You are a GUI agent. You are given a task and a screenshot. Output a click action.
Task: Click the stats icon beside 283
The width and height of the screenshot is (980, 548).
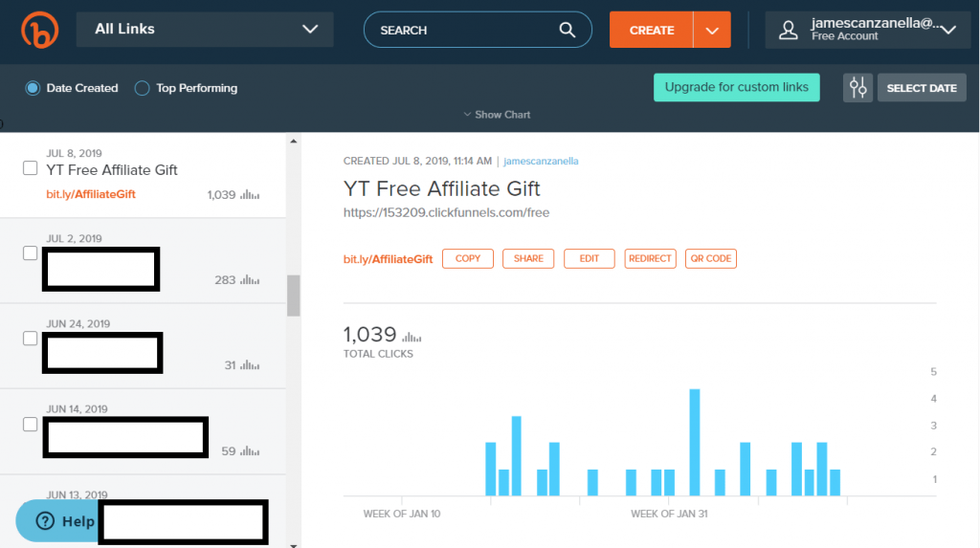pyautogui.click(x=250, y=280)
